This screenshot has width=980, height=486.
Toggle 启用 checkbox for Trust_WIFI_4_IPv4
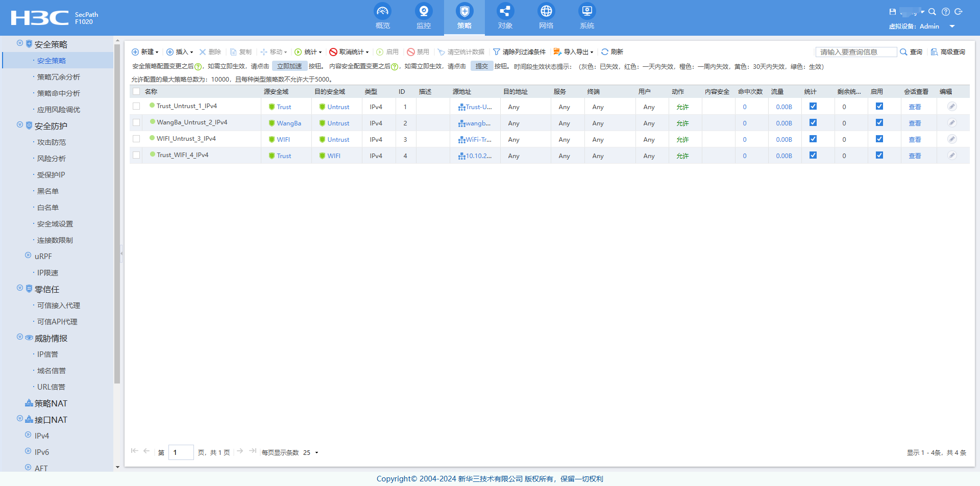(x=879, y=156)
